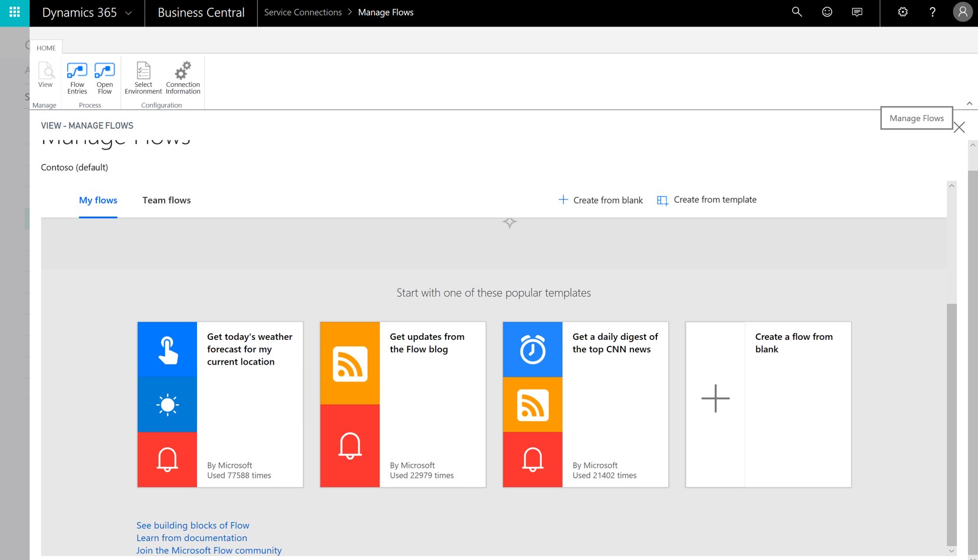Click the large plus icon on blank card
978x560 pixels.
715,398
